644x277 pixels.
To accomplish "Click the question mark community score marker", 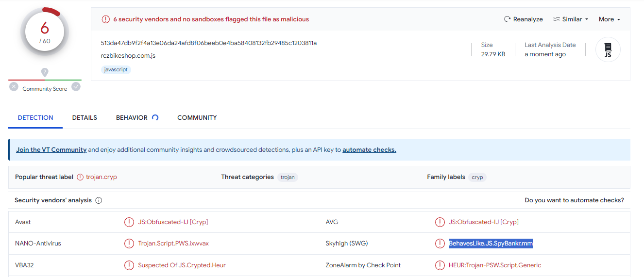I will point(45,72).
